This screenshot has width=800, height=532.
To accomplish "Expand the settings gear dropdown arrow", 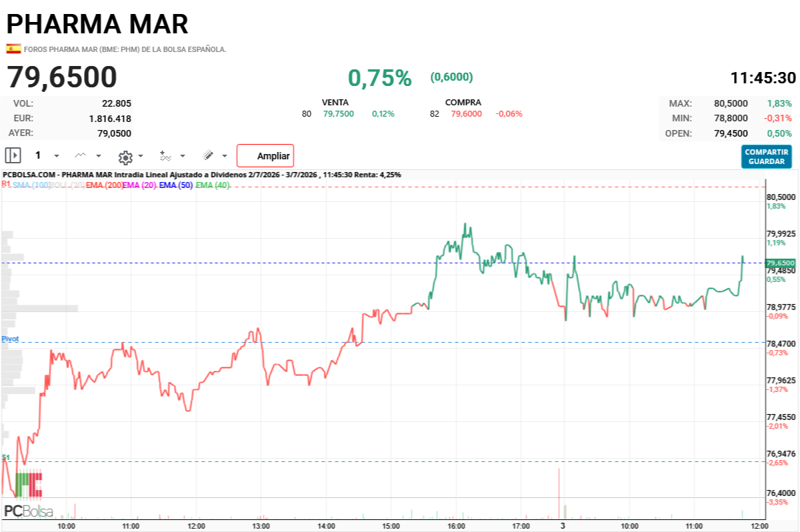I will 141,156.
